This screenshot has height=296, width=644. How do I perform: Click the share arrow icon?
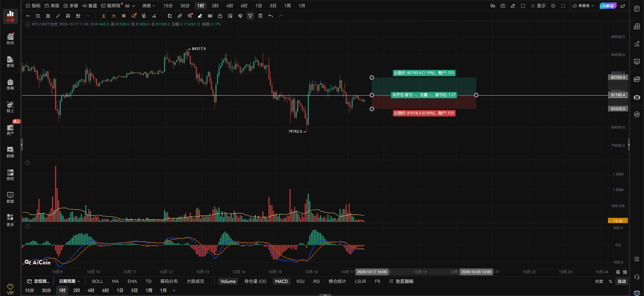click(623, 6)
